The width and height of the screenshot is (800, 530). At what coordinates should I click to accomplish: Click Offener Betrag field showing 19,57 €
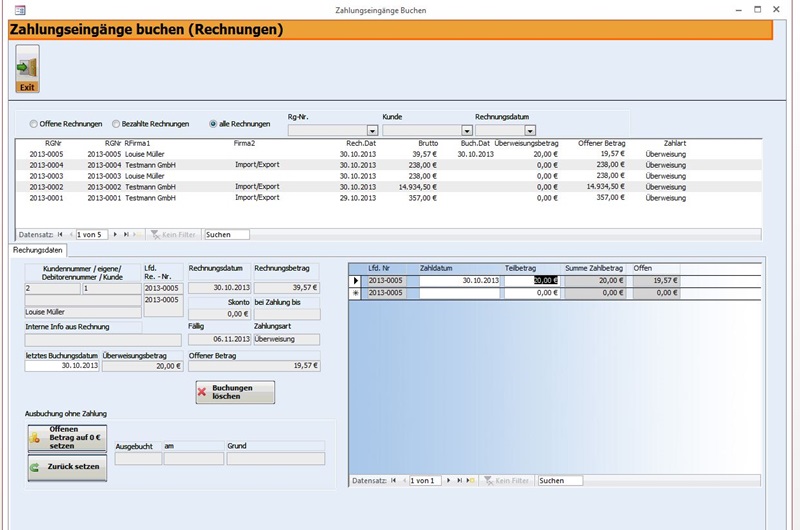pyautogui.click(x=254, y=366)
